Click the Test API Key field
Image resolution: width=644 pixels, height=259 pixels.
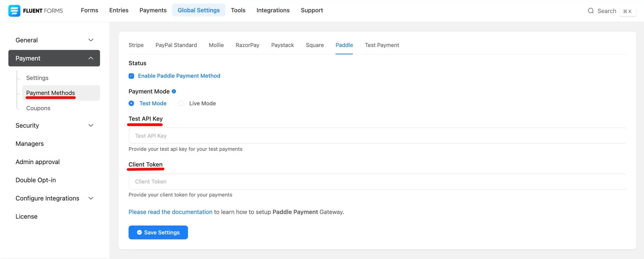[x=377, y=136]
